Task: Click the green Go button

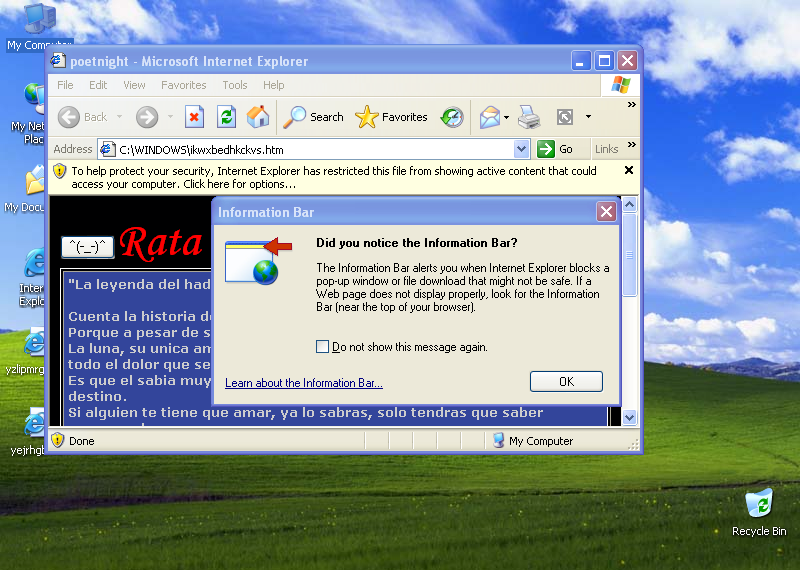Action: 556,150
